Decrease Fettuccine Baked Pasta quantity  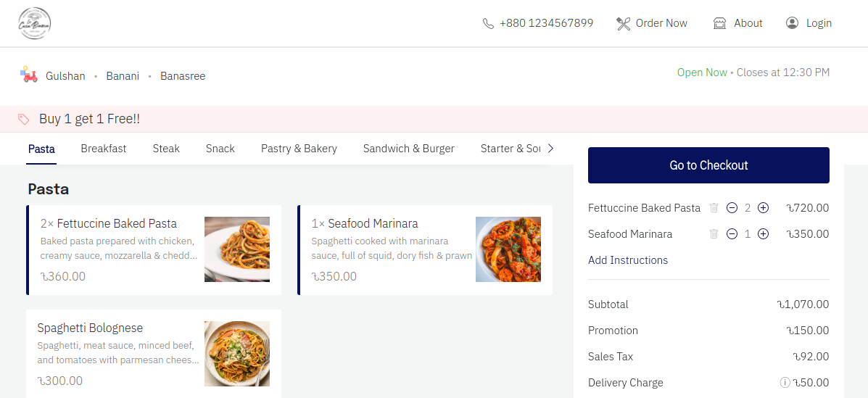click(x=732, y=208)
